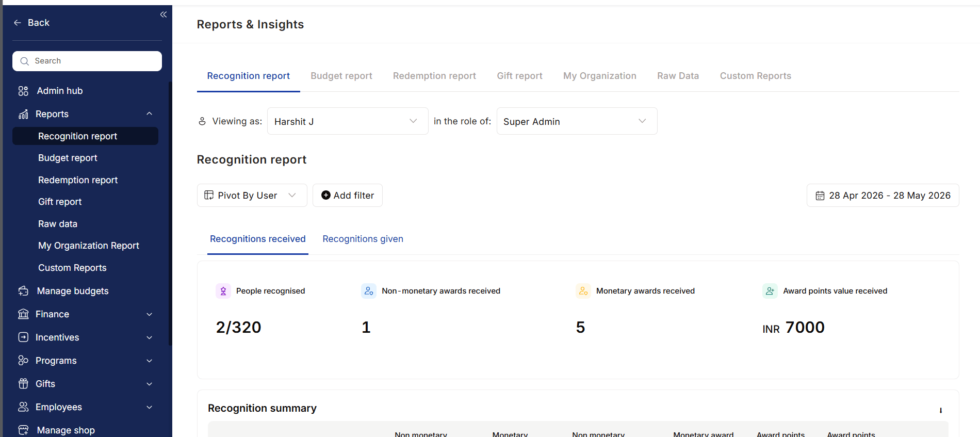Click the Reports & Insights page title
Viewport: 980px width, 437px height.
click(x=250, y=24)
